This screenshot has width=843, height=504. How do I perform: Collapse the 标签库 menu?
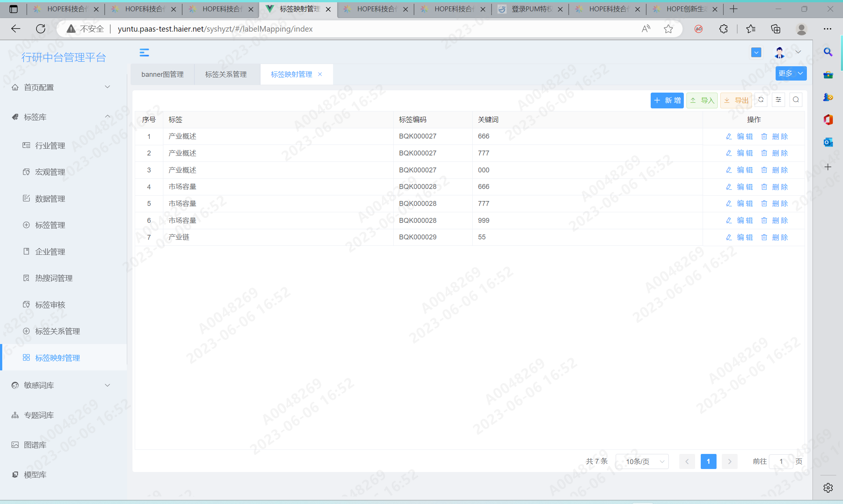pyautogui.click(x=63, y=117)
